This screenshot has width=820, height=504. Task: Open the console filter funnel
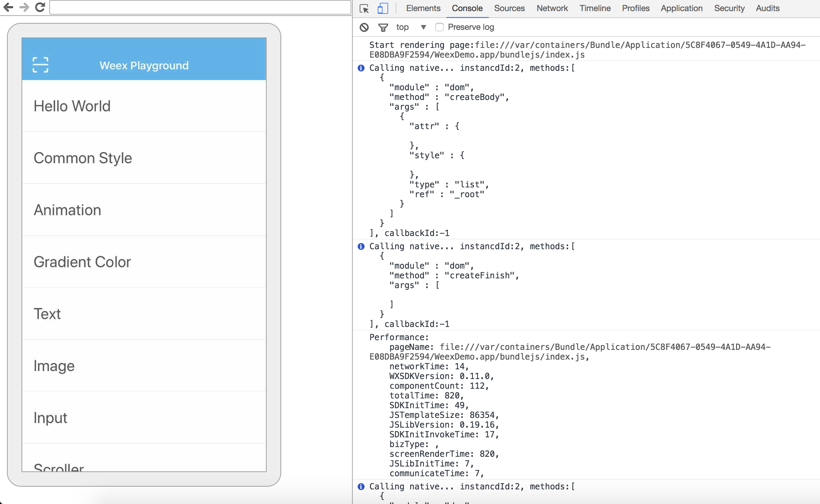(x=383, y=27)
